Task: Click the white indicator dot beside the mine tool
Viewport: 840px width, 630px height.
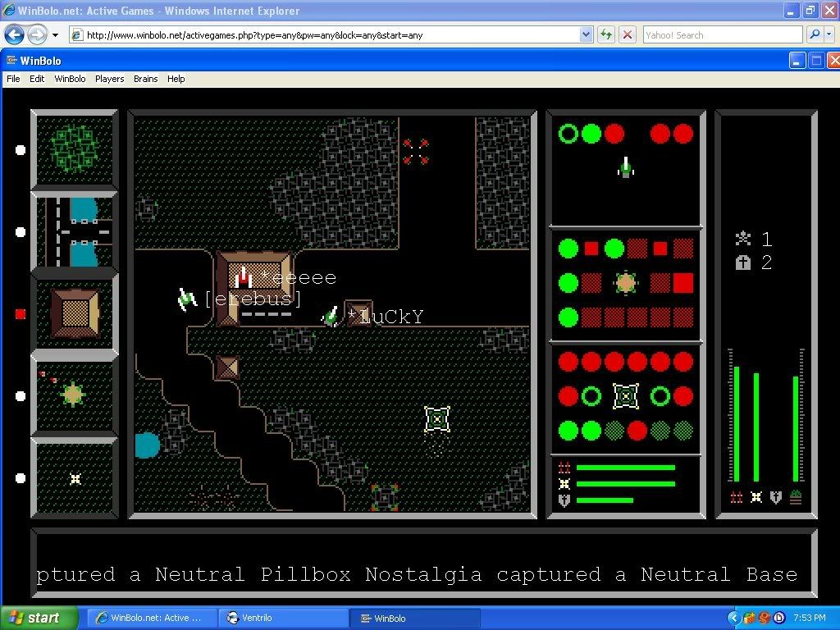Action: (x=21, y=478)
